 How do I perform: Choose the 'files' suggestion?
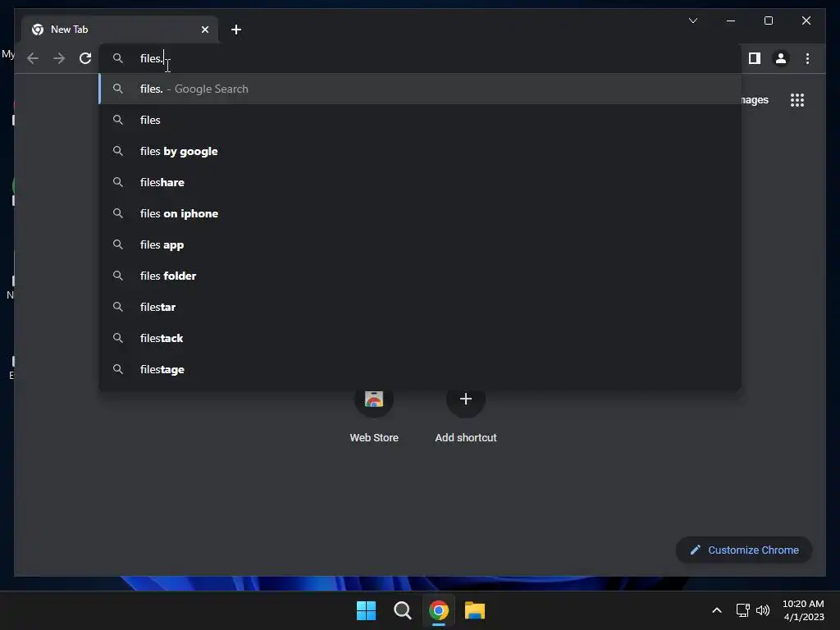coord(420,120)
